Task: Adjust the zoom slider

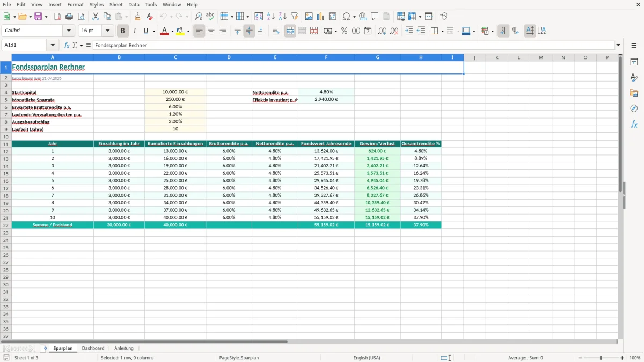Action: pyautogui.click(x=601, y=358)
